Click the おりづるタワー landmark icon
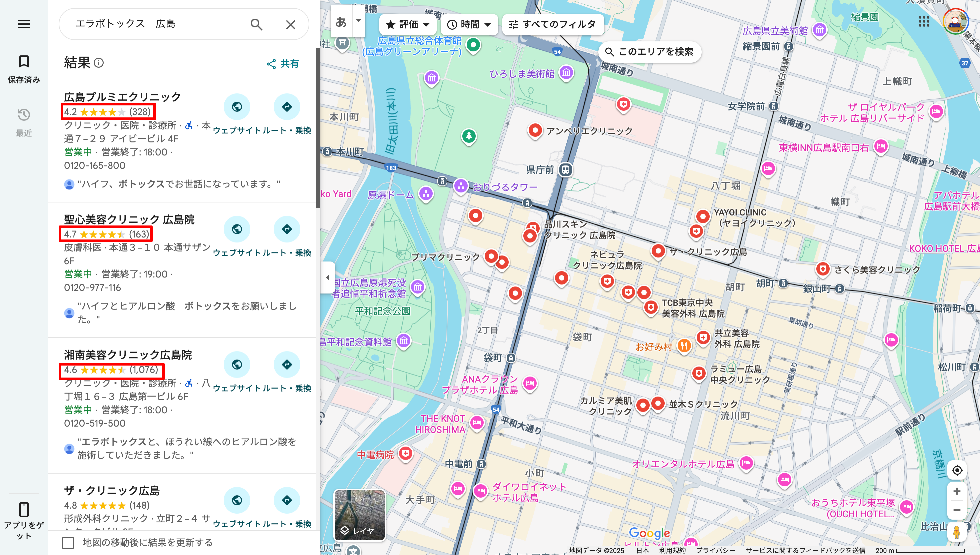This screenshot has height=555, width=980. point(461,186)
